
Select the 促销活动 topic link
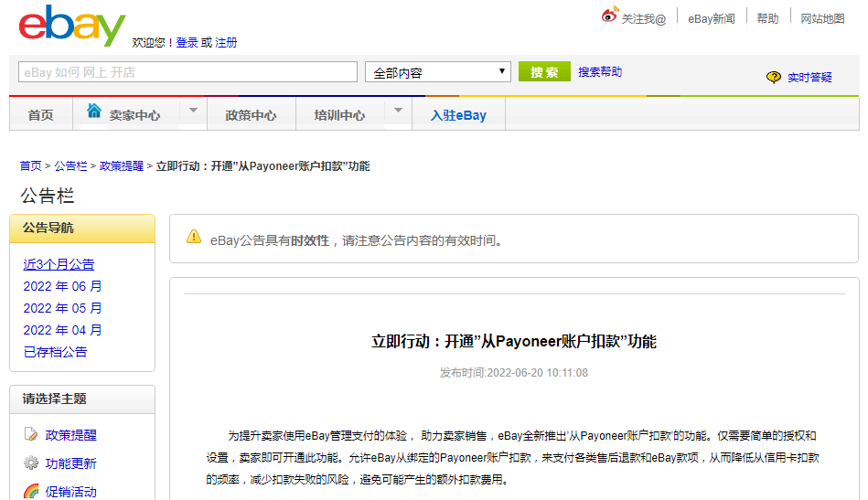70,492
